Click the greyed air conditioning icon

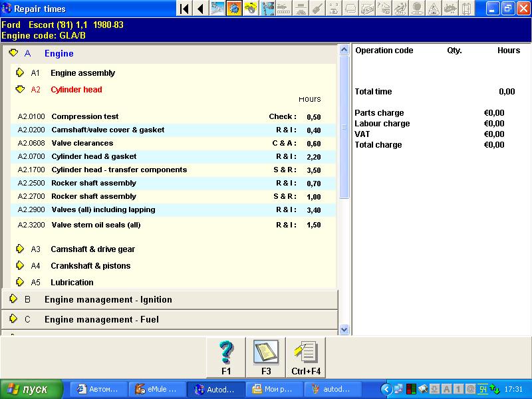click(334, 9)
